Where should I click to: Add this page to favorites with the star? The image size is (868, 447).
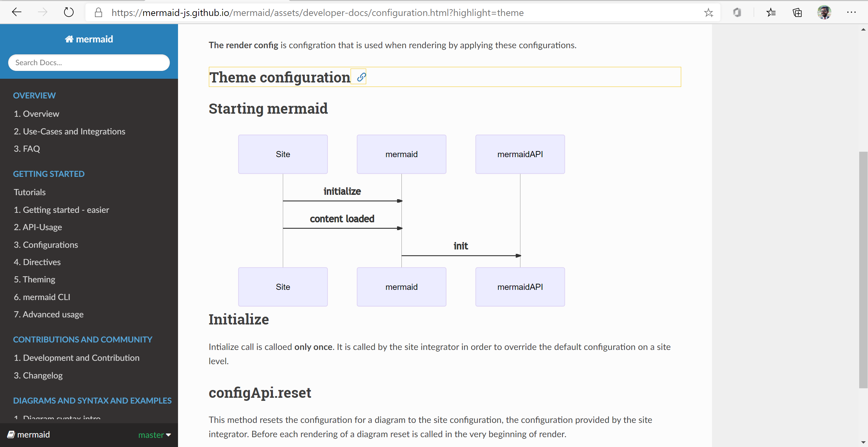[x=709, y=13]
